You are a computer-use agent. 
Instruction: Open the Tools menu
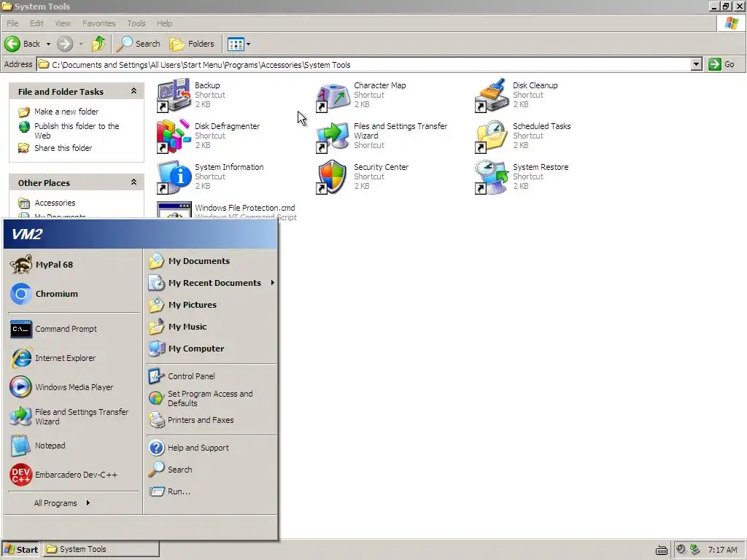point(136,23)
